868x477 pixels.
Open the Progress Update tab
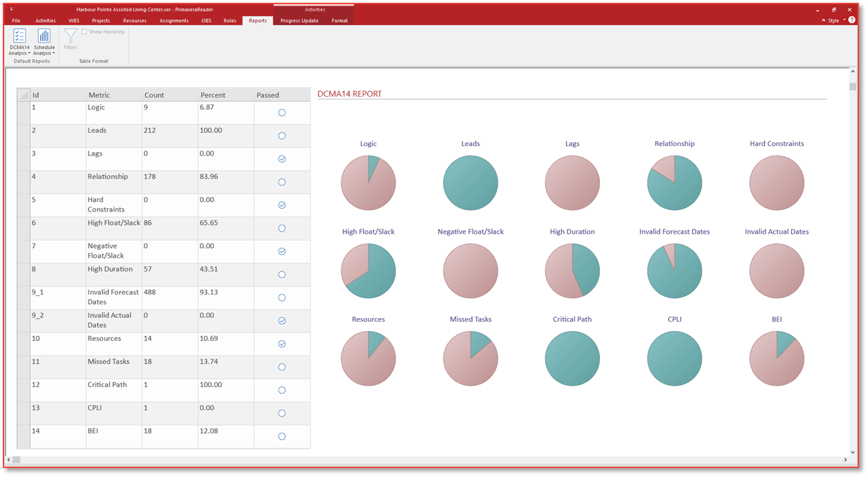(299, 21)
